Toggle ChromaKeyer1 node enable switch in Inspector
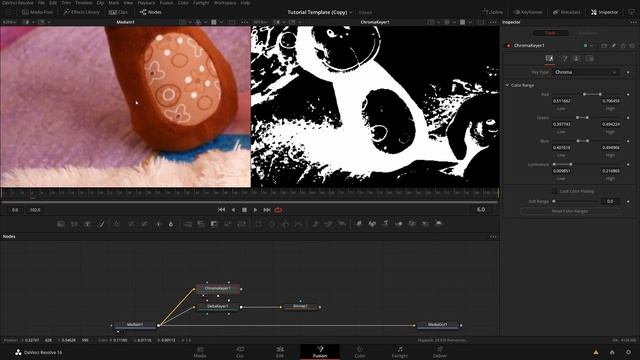The height and width of the screenshot is (360, 640). point(509,46)
